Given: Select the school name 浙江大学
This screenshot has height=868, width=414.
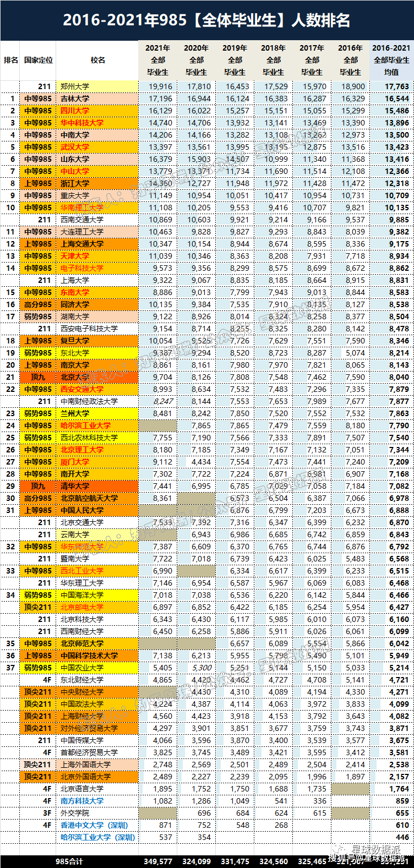Looking at the screenshot, I should (x=75, y=183).
